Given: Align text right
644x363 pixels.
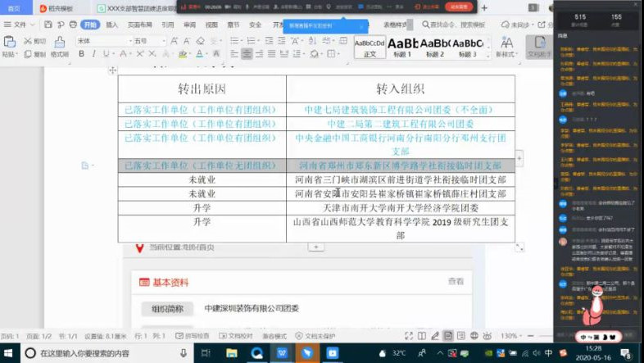Looking at the screenshot, I should coord(259,54).
